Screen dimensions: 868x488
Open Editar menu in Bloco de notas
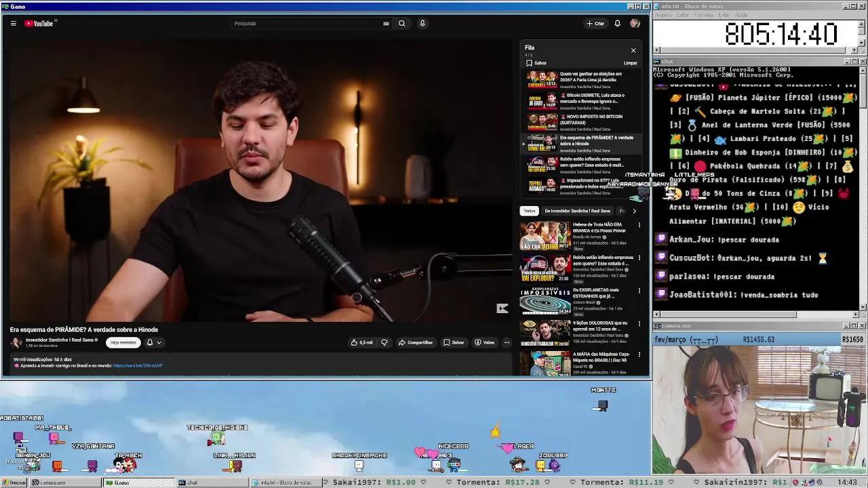[682, 15]
